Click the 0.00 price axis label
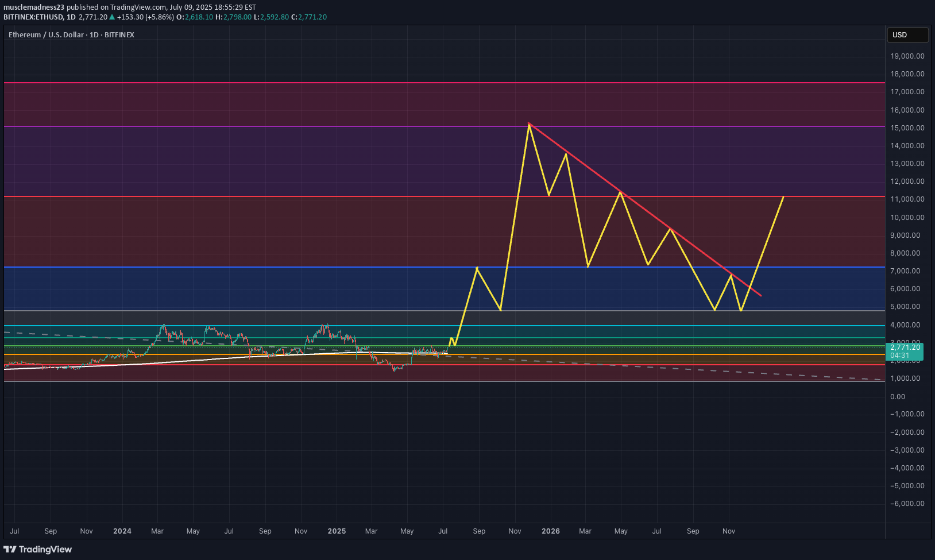Screen dimensions: 935x560 click(x=898, y=397)
